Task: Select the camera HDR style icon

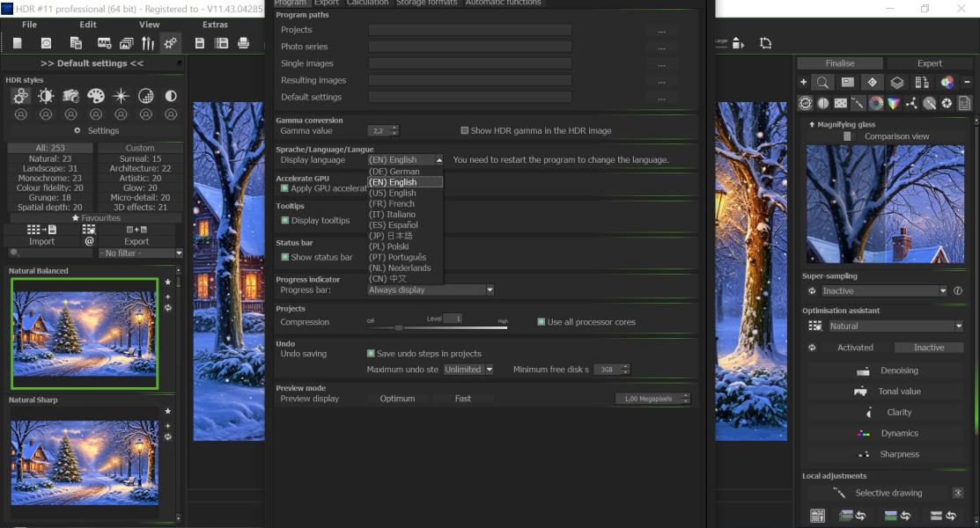Action: (70, 96)
